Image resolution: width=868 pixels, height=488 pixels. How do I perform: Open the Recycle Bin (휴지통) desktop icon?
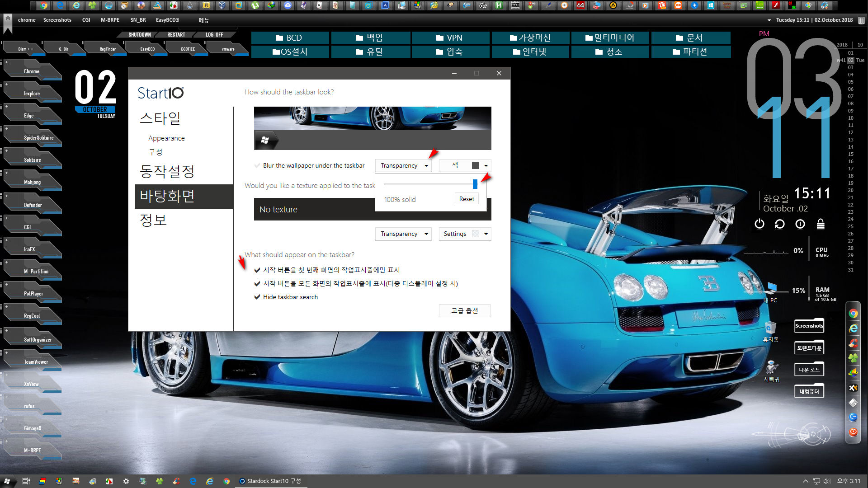(x=771, y=331)
